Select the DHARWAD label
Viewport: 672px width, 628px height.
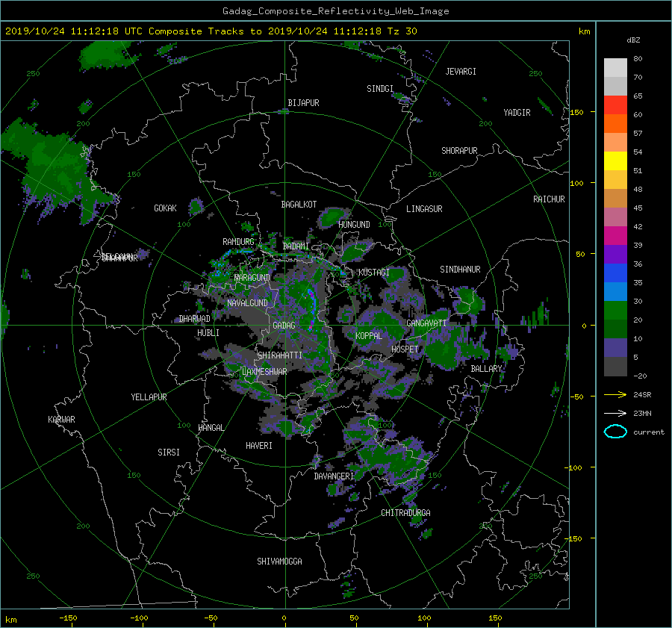(x=195, y=319)
